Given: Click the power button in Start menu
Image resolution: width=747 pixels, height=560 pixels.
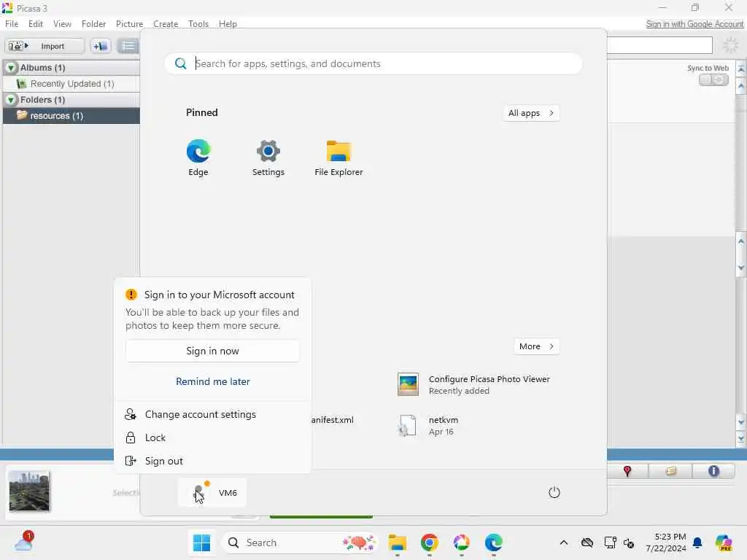Looking at the screenshot, I should click(x=554, y=492).
